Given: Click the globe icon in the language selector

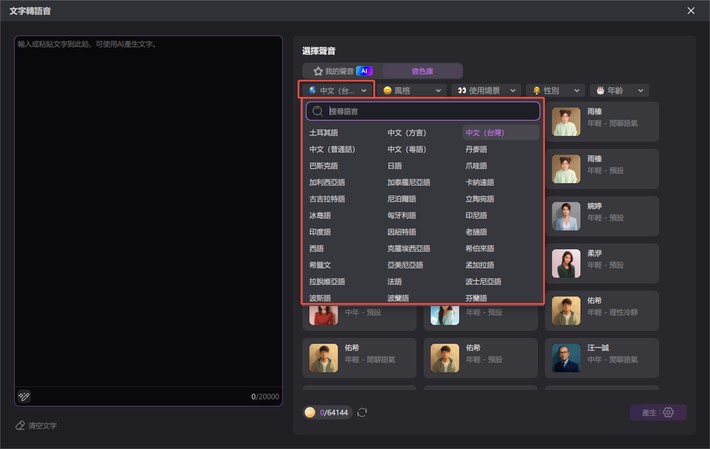Looking at the screenshot, I should pyautogui.click(x=312, y=90).
